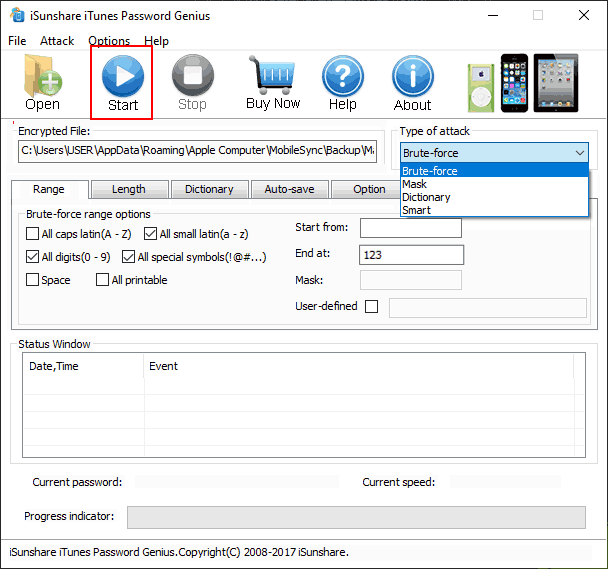The image size is (608, 569).
Task: Minimize the iSunshare window
Action: click(x=493, y=16)
